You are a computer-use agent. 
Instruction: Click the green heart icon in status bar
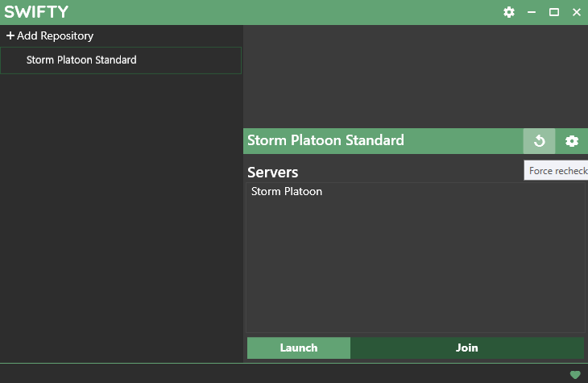point(575,375)
